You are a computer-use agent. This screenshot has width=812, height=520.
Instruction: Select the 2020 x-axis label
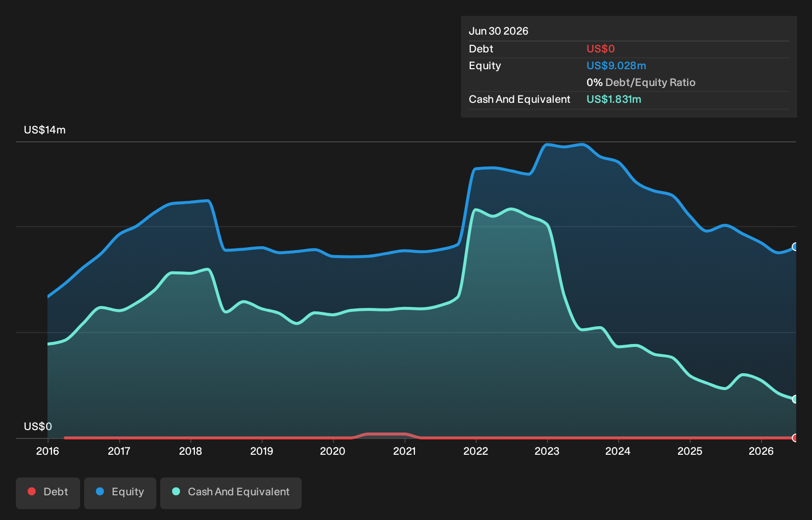point(333,451)
